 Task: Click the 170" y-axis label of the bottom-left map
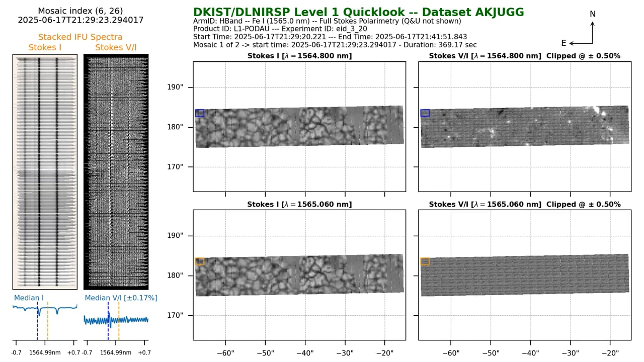point(175,315)
